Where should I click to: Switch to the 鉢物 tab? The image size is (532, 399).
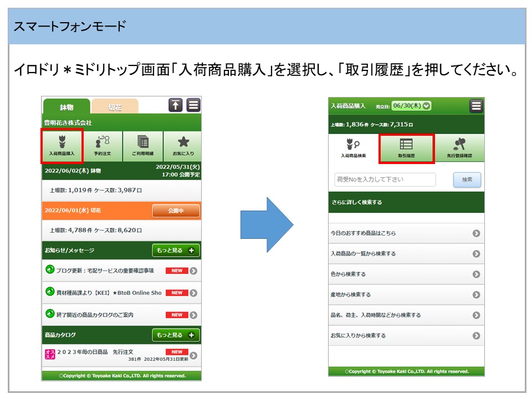pos(66,107)
